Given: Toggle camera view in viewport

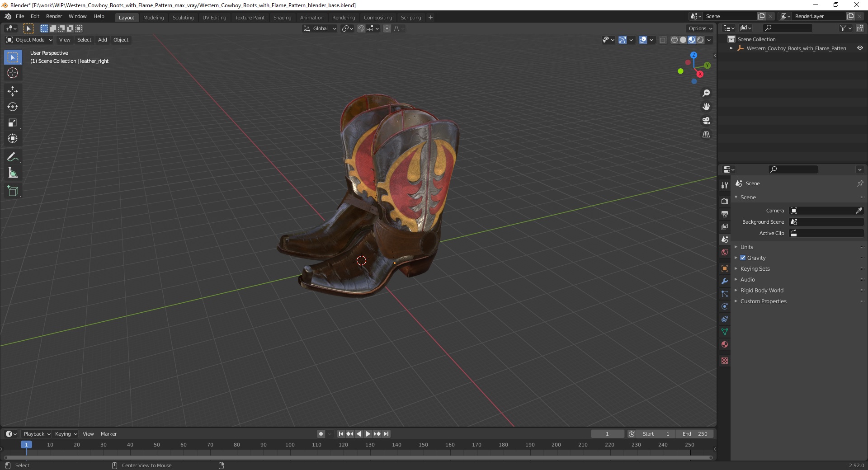Looking at the screenshot, I should pos(706,121).
